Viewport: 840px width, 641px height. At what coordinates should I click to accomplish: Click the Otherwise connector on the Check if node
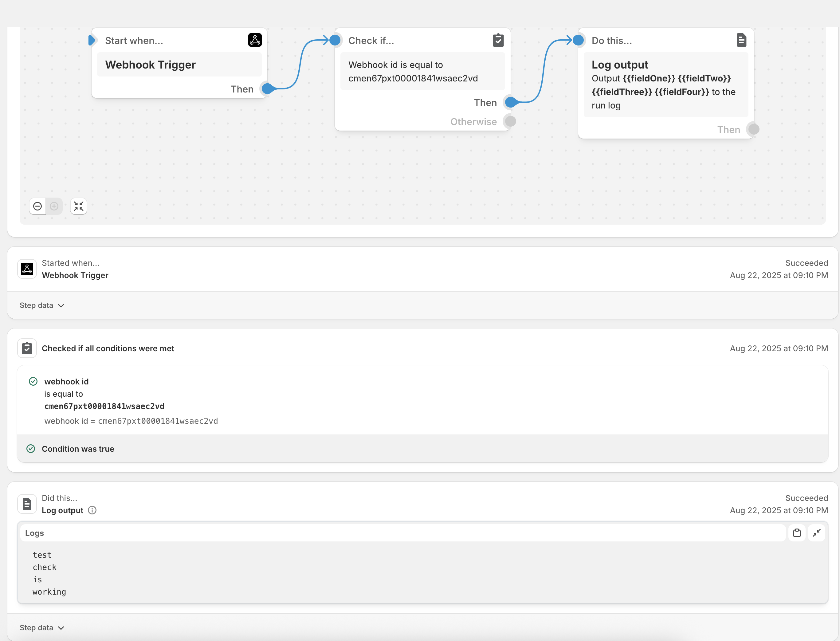pyautogui.click(x=510, y=121)
